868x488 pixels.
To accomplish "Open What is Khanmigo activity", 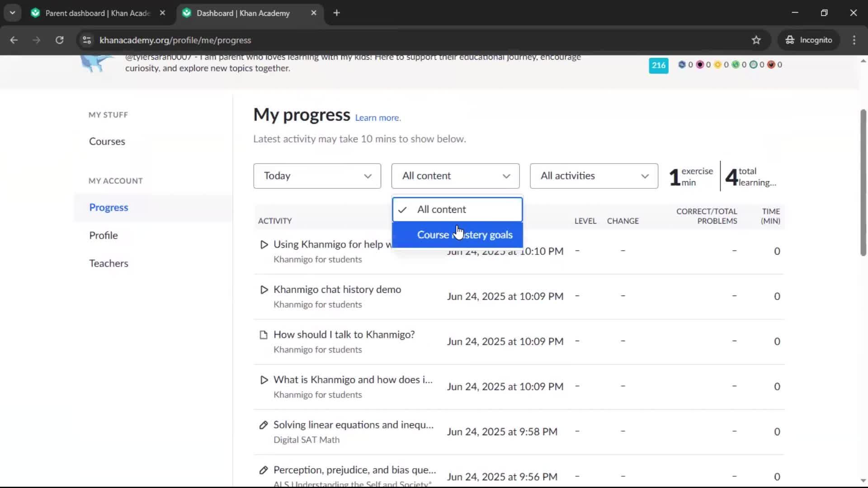I will [353, 380].
